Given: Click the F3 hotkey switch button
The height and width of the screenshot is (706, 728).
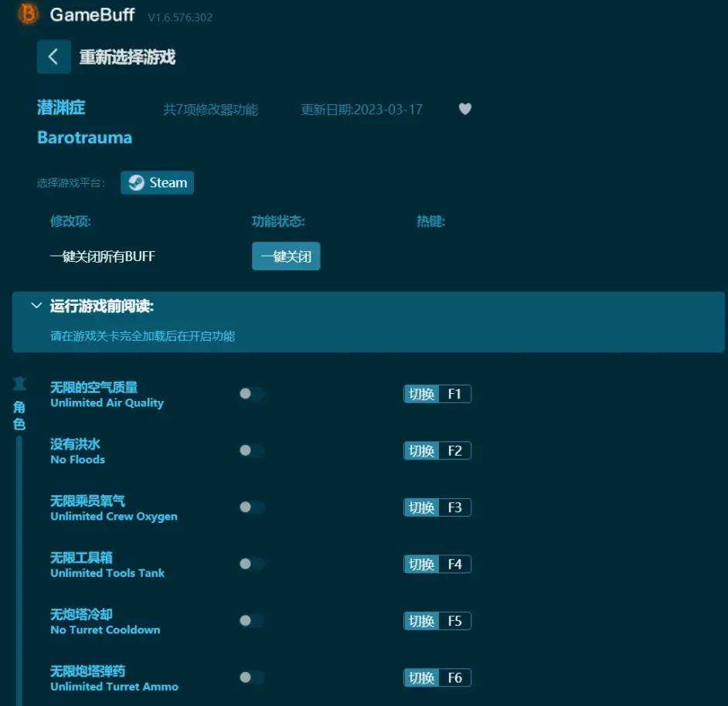Looking at the screenshot, I should (x=422, y=507).
